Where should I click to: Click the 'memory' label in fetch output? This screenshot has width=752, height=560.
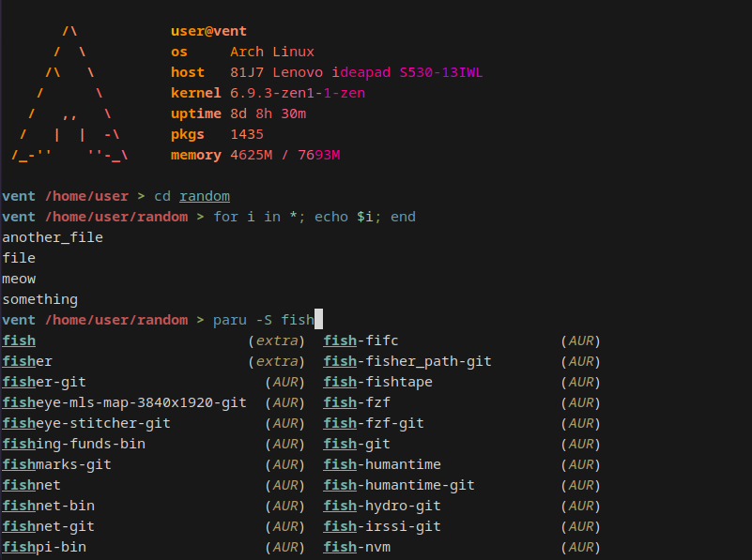coord(196,155)
